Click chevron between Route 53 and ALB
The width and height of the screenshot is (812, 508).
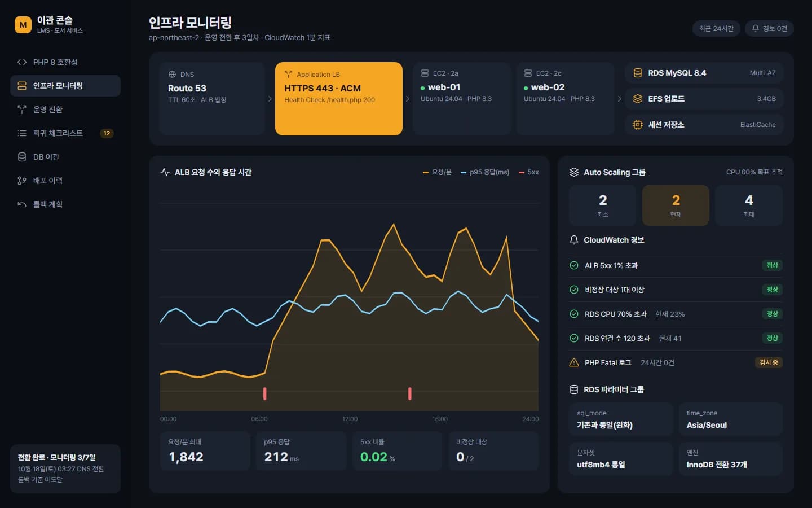270,99
